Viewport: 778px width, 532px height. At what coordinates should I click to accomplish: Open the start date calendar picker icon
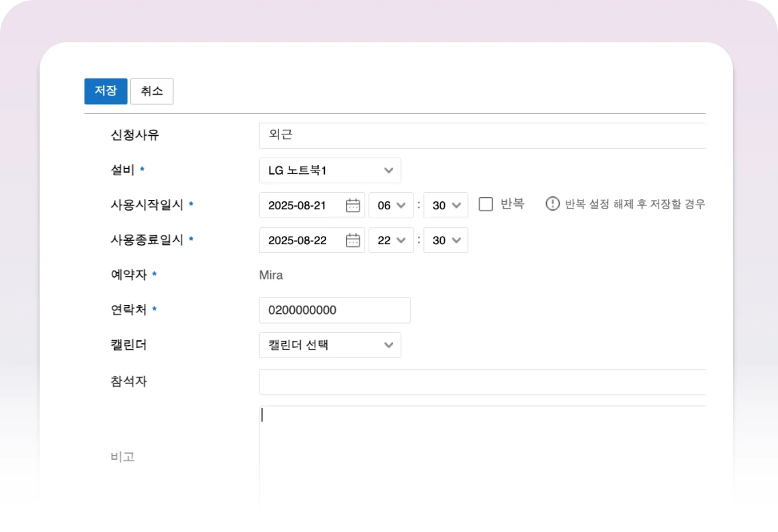(x=353, y=205)
